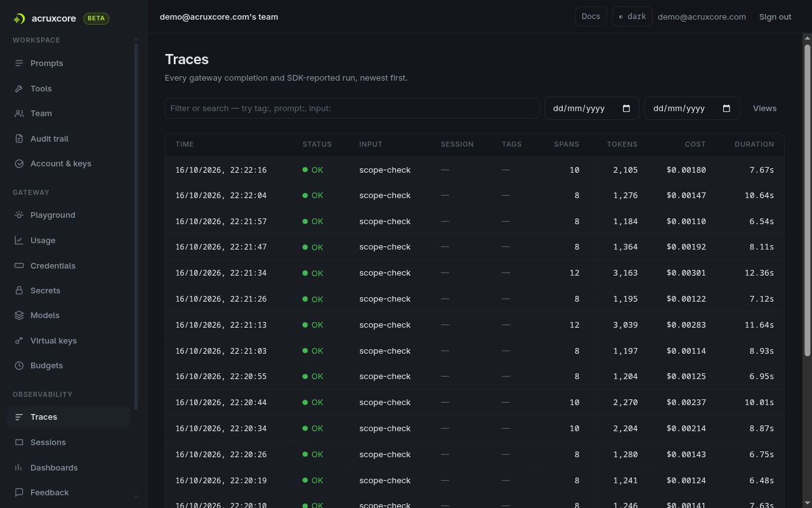Image resolution: width=812 pixels, height=508 pixels.
Task: Navigate to Virtual keys
Action: [x=69, y=341]
